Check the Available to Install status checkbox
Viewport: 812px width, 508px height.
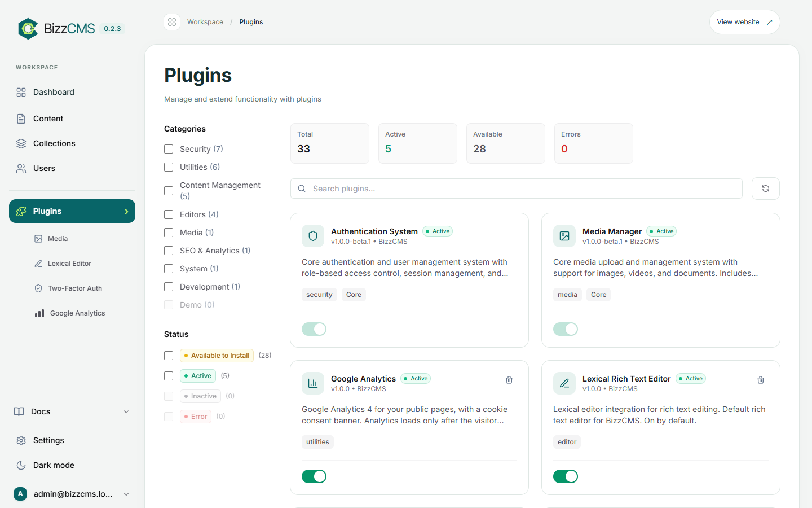pyautogui.click(x=169, y=356)
